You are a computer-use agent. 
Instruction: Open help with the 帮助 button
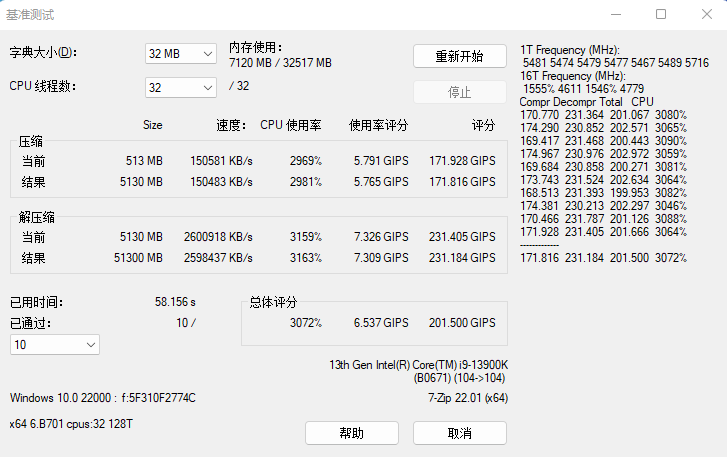pyautogui.click(x=351, y=433)
